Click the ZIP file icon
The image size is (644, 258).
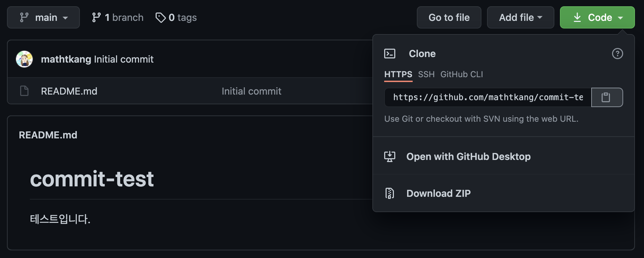point(390,193)
